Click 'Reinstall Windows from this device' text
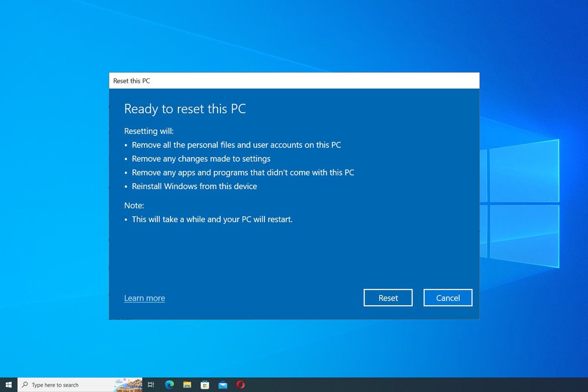 pos(194,186)
